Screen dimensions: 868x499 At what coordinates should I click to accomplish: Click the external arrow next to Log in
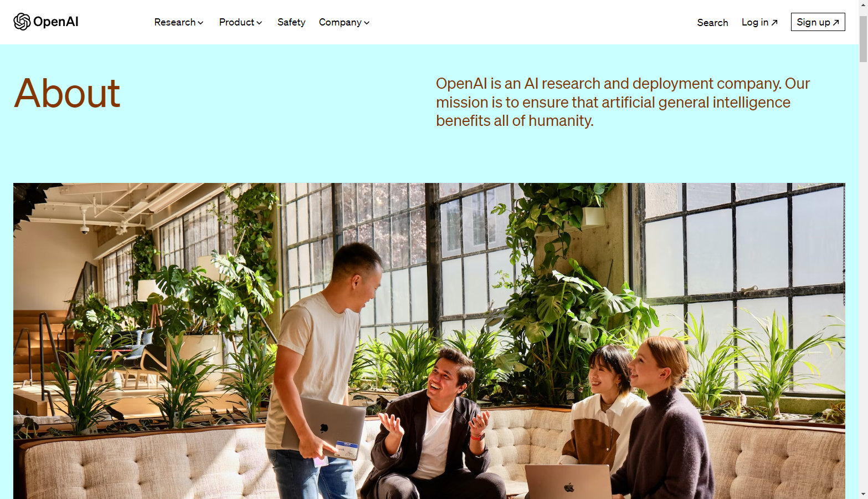tap(774, 23)
